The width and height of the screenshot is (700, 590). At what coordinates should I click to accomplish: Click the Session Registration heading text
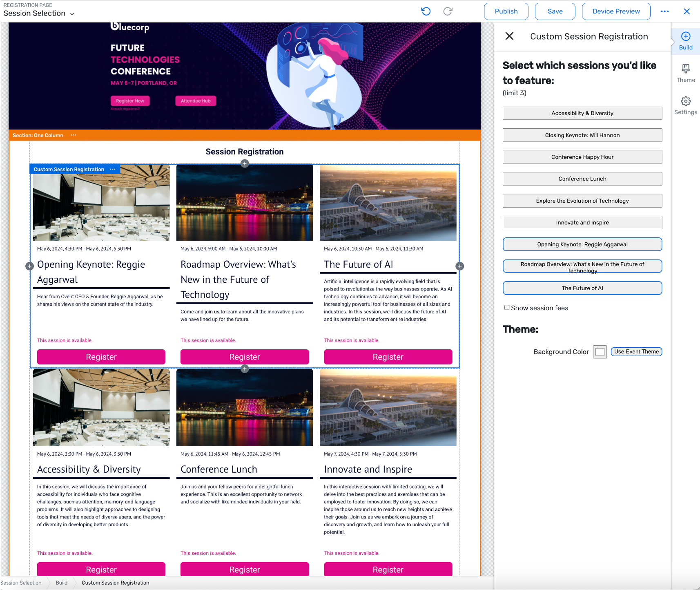pos(245,152)
